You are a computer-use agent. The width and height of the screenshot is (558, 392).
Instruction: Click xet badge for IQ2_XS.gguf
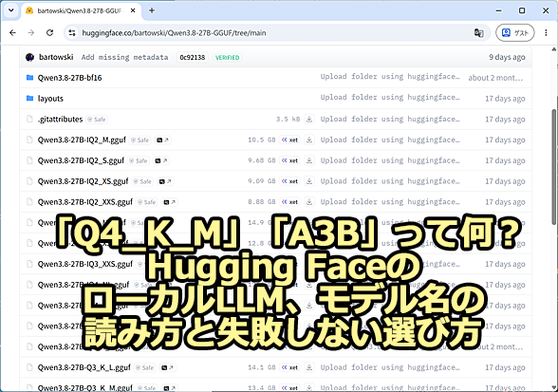point(289,181)
